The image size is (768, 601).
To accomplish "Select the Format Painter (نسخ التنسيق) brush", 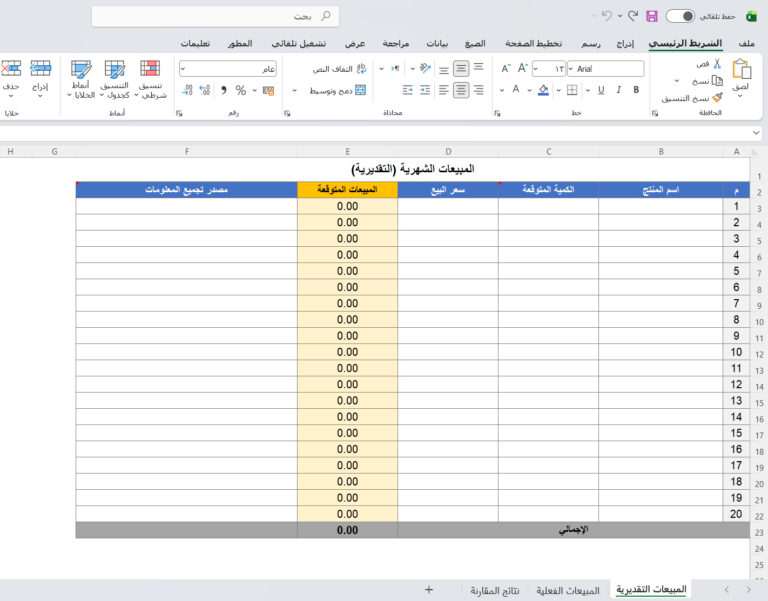I will pyautogui.click(x=716, y=98).
